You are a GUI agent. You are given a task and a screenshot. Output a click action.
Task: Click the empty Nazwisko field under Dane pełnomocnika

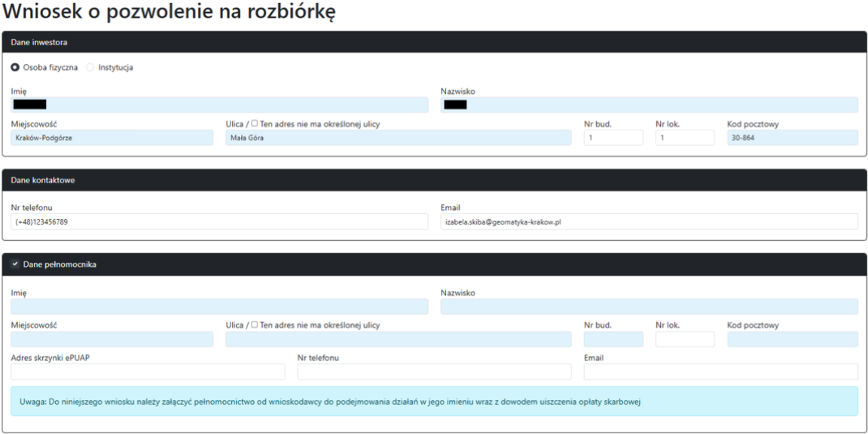(x=648, y=307)
